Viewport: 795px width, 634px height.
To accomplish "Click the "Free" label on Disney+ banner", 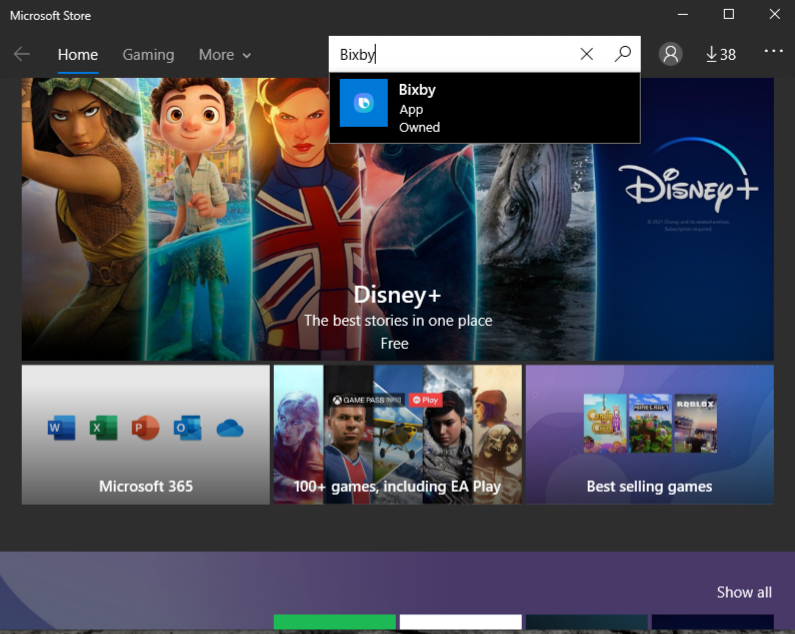I will [394, 343].
